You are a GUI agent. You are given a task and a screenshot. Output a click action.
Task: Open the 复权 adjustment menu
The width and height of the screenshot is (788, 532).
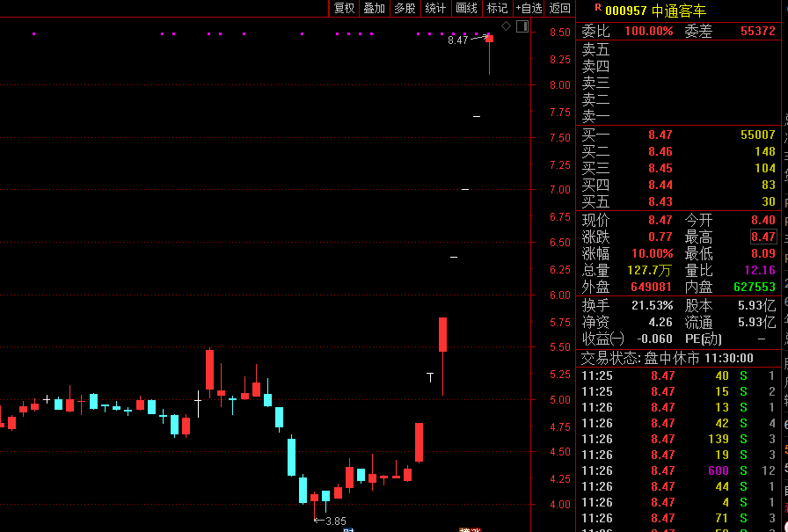coord(344,9)
